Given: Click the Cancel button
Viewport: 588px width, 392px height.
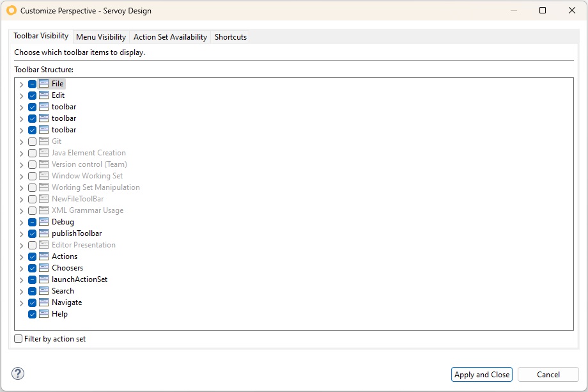Looking at the screenshot, I should pyautogui.click(x=548, y=375).
